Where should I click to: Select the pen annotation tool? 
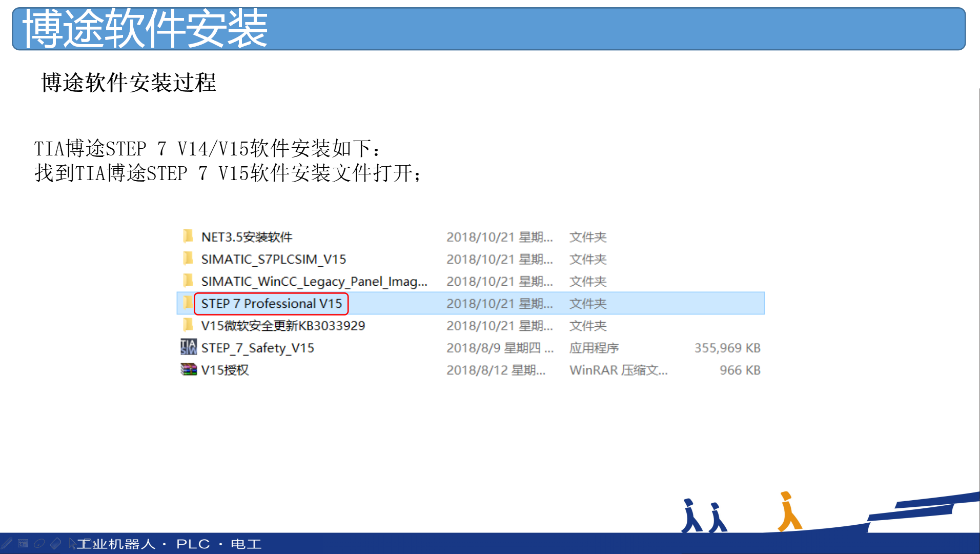tap(7, 543)
